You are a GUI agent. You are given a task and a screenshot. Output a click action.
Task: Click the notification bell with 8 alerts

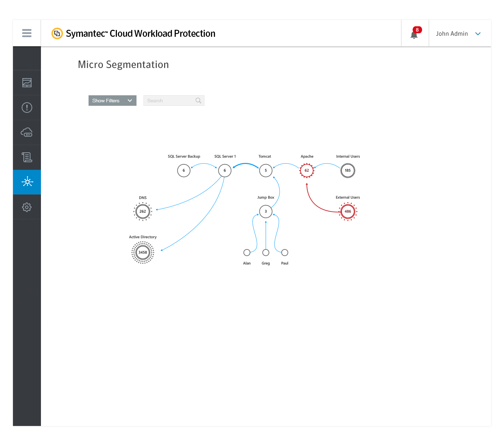coord(414,34)
